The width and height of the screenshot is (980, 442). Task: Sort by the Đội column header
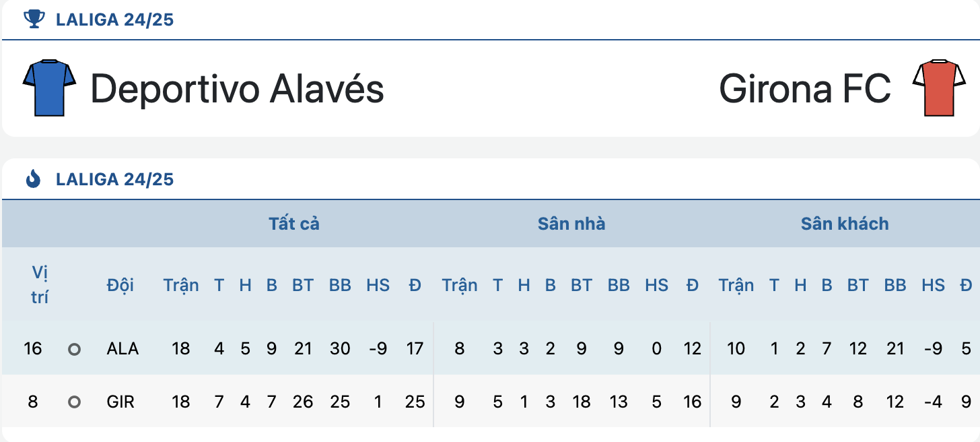[120, 285]
